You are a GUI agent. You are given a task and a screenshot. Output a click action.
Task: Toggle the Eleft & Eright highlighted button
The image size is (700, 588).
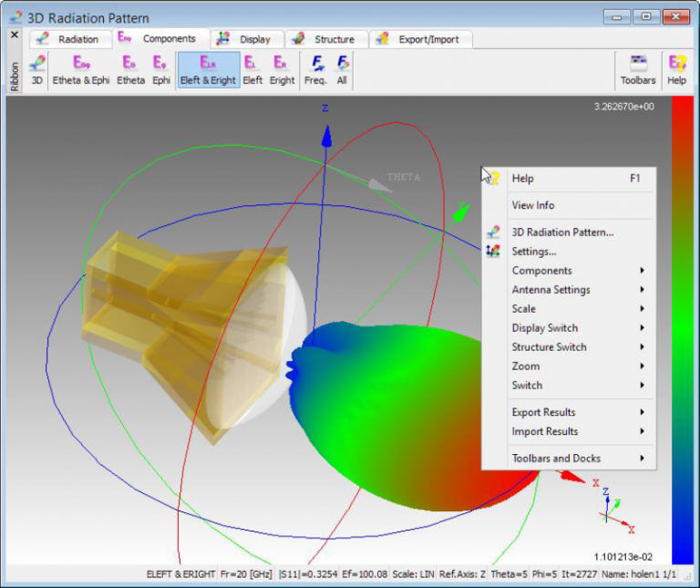tap(208, 69)
